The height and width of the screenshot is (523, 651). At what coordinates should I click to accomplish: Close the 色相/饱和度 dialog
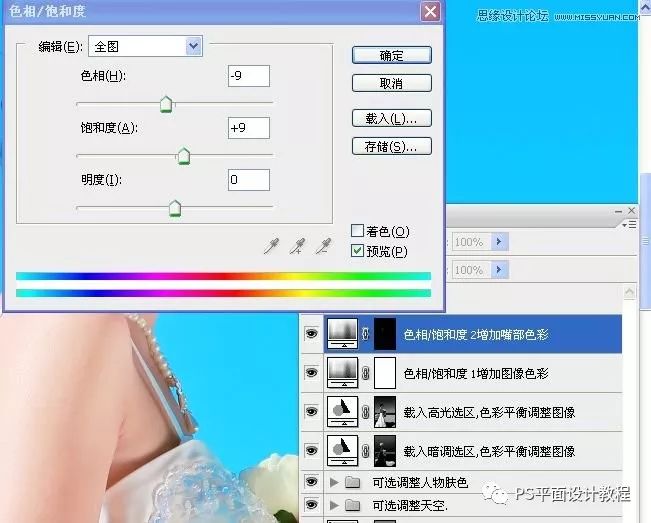[430, 11]
